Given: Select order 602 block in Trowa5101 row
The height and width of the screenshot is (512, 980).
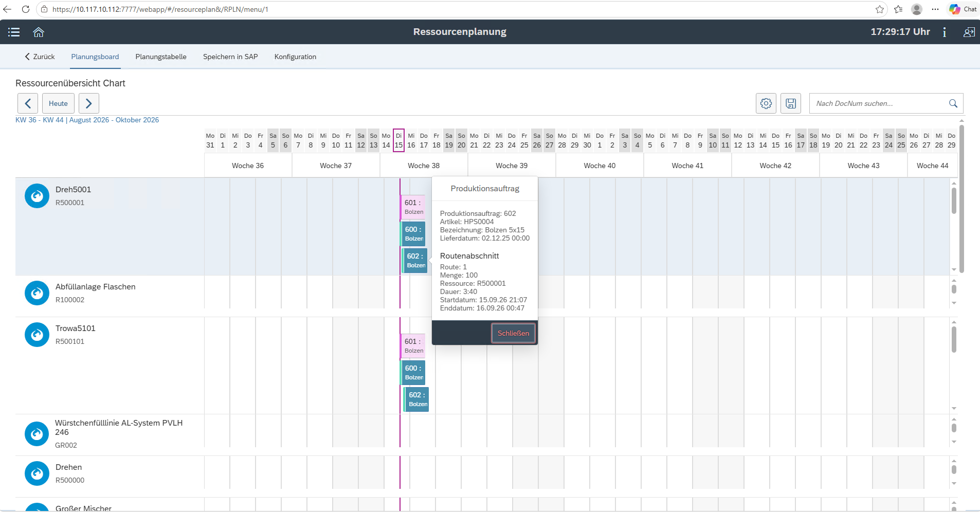Looking at the screenshot, I should pyautogui.click(x=416, y=399).
